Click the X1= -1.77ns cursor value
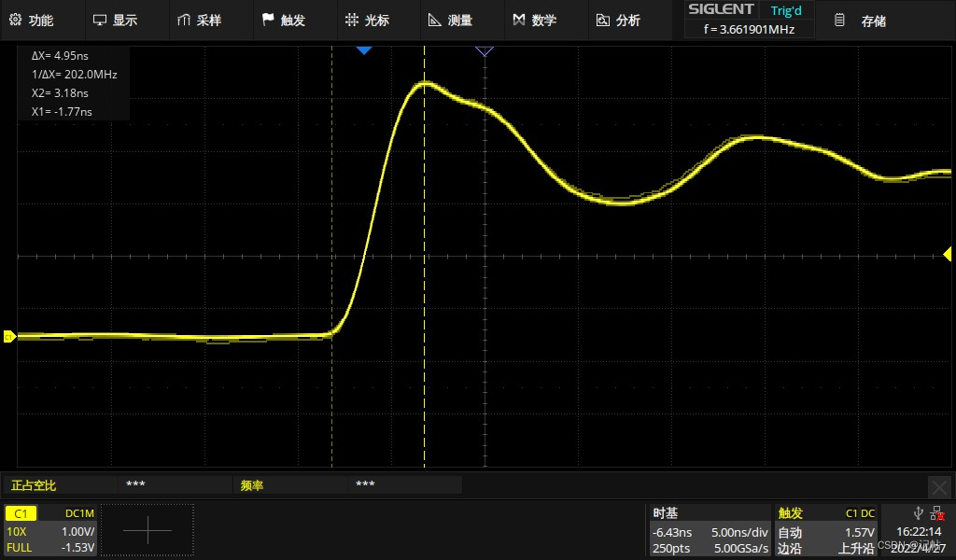The width and height of the screenshot is (956, 560). [x=62, y=111]
